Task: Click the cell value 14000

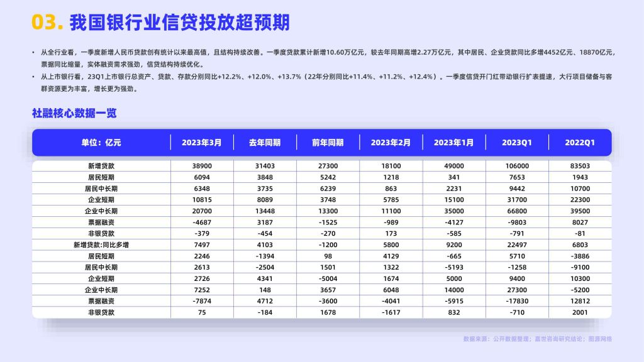Action: pyautogui.click(x=454, y=290)
